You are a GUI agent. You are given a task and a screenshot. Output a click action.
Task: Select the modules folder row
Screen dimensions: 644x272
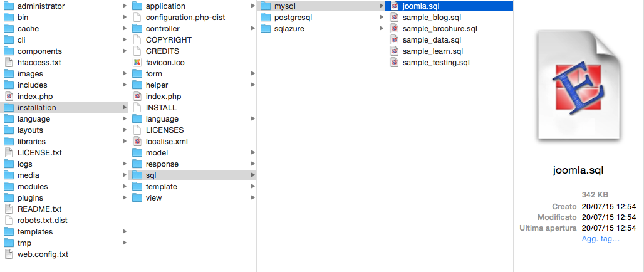point(64,187)
